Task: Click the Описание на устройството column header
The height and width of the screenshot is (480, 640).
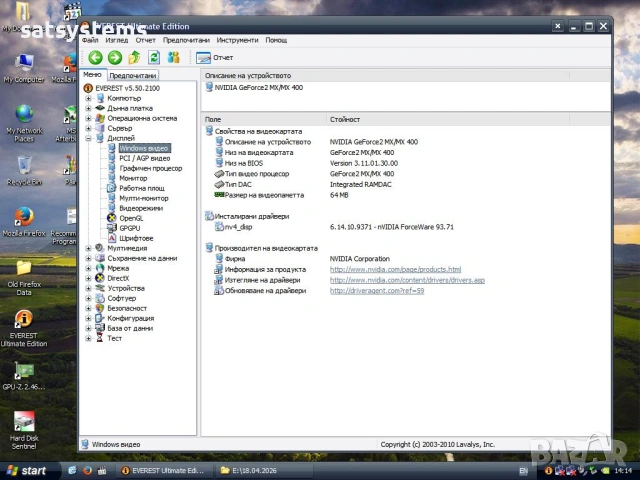Action: tap(386, 76)
